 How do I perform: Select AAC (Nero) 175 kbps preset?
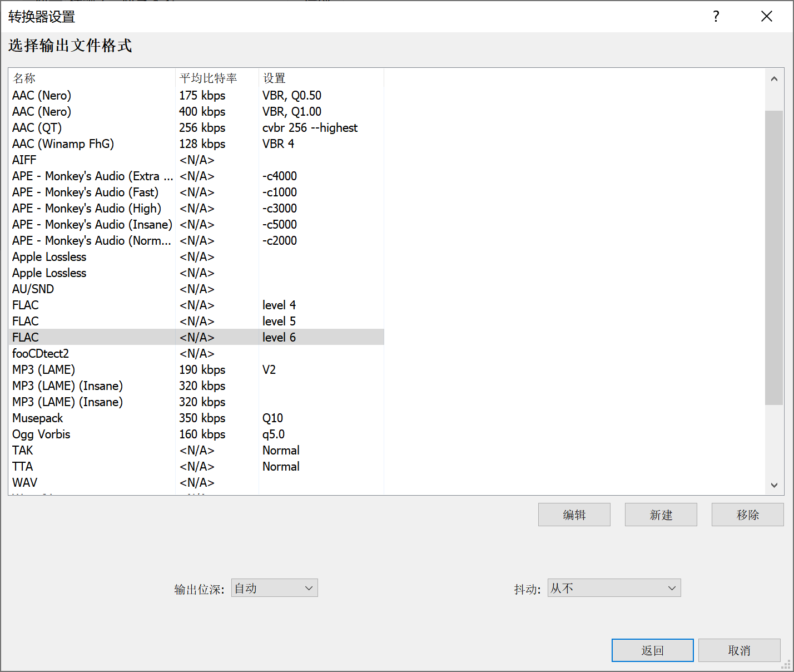(196, 95)
